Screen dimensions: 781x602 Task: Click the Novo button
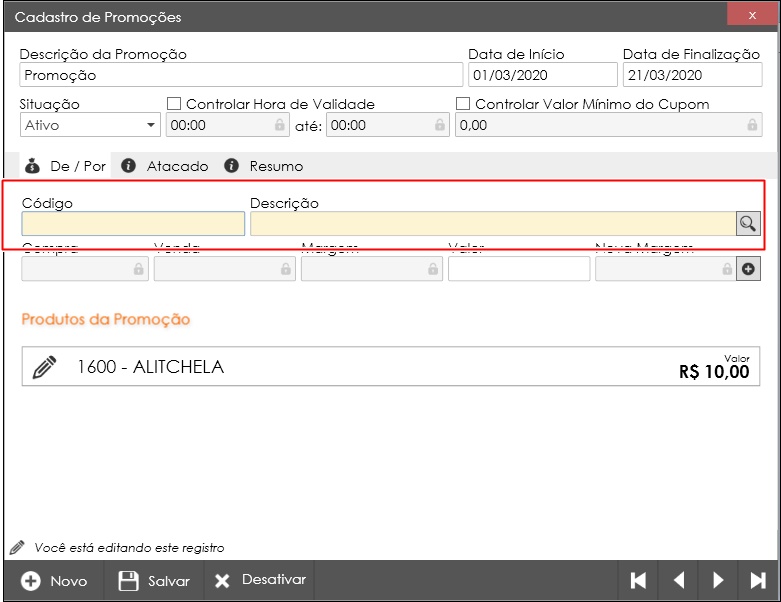coord(54,581)
